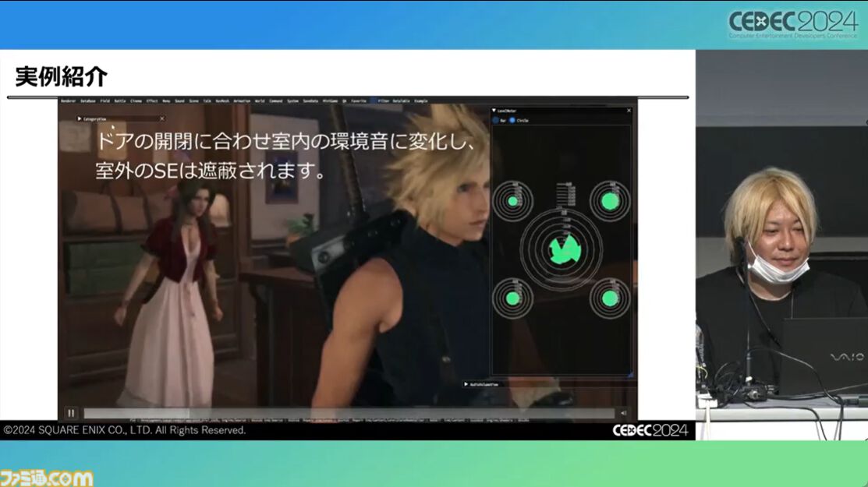Click the front-right circular level meter
Viewport: 868px width, 487px height.
point(610,201)
